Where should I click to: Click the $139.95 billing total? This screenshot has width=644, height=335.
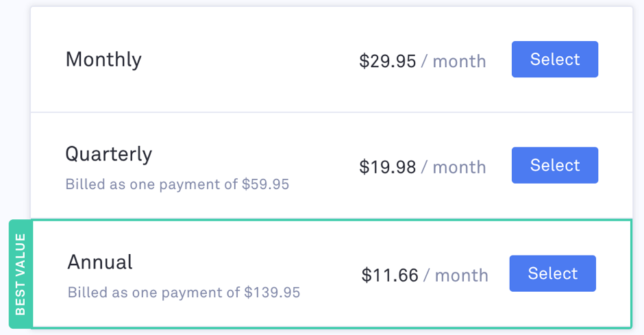tap(272, 293)
